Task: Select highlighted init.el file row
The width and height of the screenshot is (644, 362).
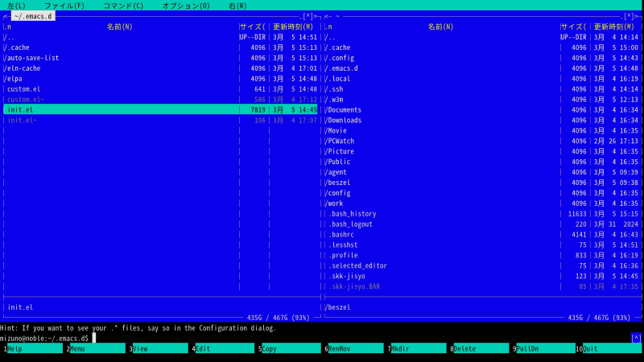Action: 160,110
